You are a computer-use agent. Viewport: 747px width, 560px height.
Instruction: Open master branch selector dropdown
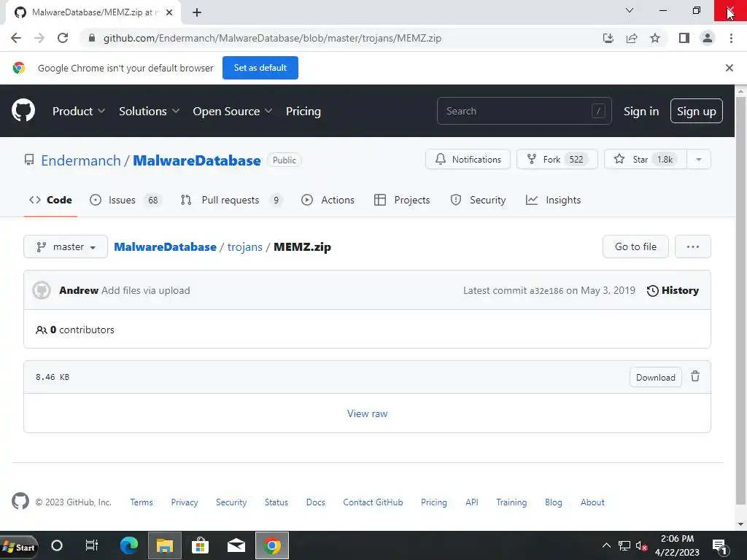[x=66, y=246]
